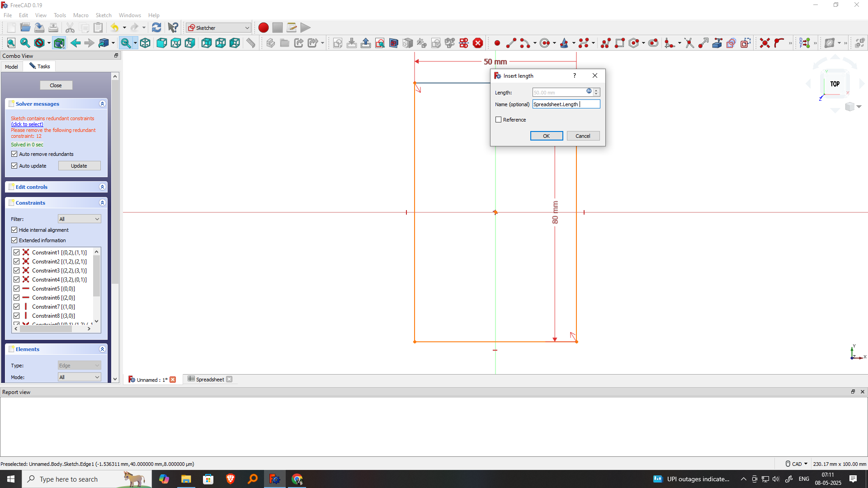Toggle bounding box selection icon
The height and width of the screenshot is (488, 868).
59,43
